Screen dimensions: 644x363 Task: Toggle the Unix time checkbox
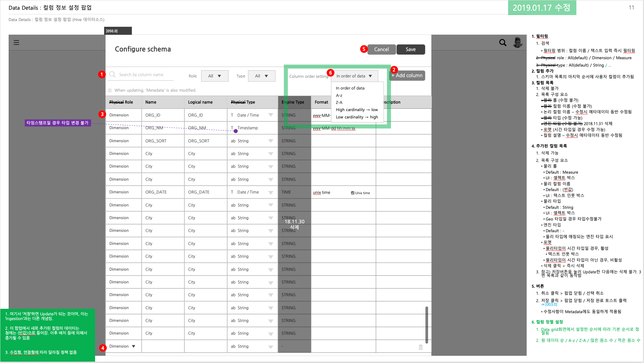(x=352, y=193)
